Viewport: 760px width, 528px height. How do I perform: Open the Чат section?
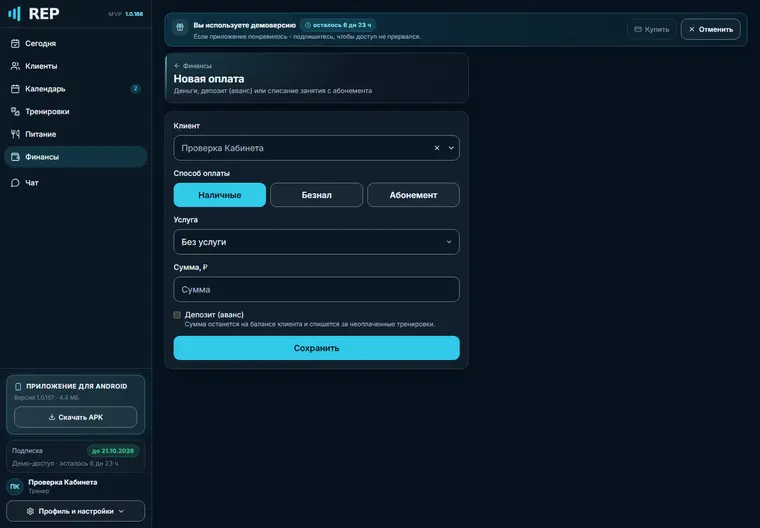click(x=76, y=183)
